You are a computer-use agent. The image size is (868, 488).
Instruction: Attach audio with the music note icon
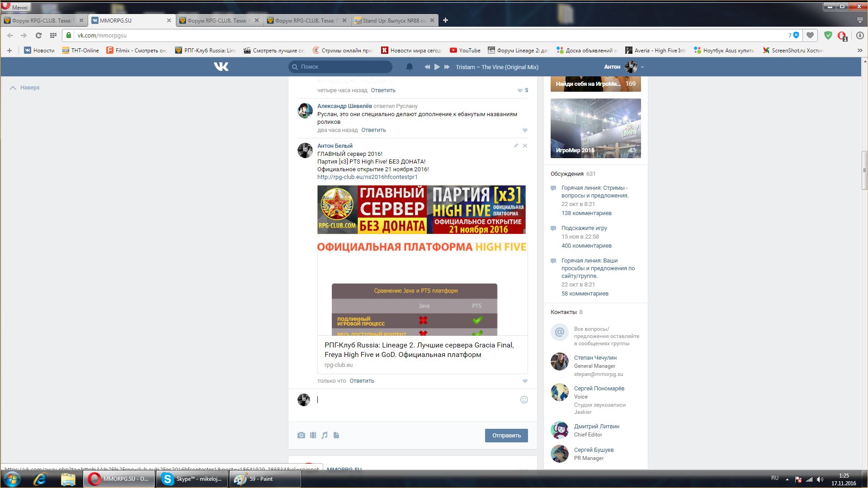(x=325, y=435)
